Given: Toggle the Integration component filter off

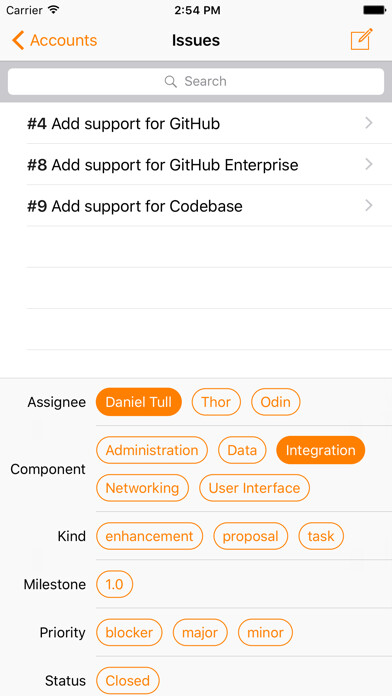Looking at the screenshot, I should (321, 450).
